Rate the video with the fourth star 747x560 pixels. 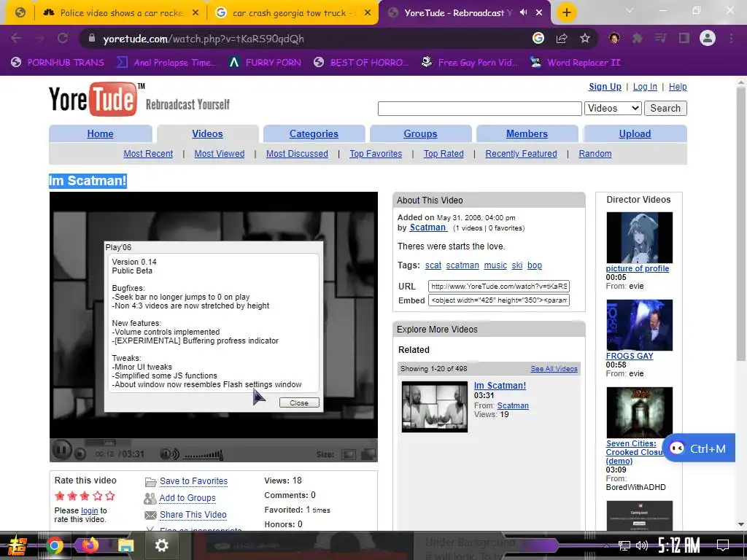(98, 496)
